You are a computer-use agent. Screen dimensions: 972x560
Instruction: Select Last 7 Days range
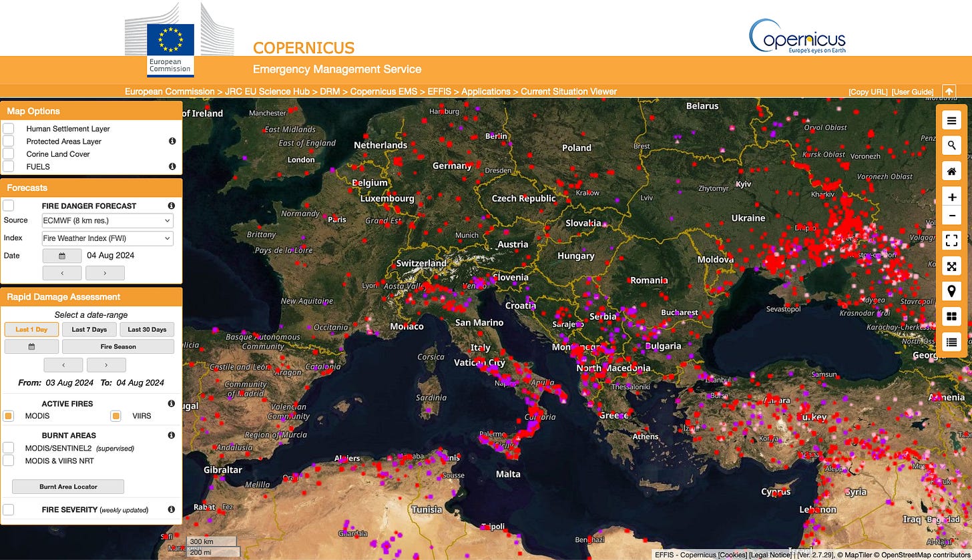click(x=89, y=329)
